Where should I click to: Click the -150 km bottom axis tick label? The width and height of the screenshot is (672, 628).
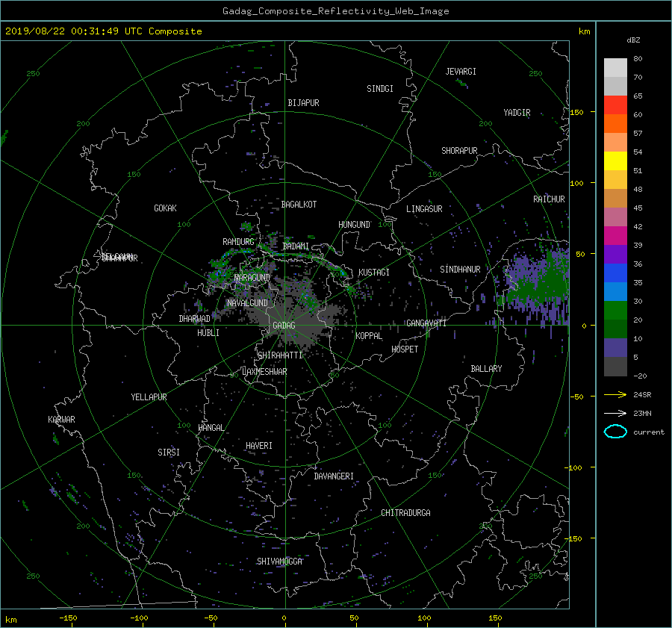click(x=68, y=618)
